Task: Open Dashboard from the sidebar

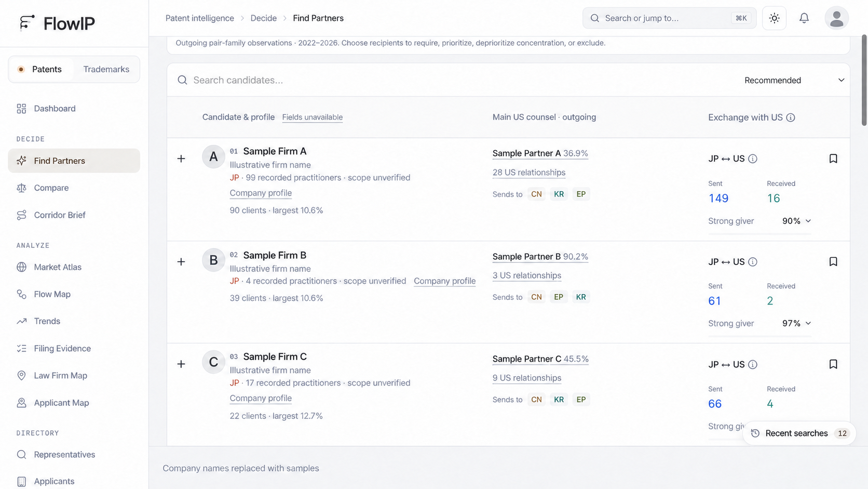Action: (x=74, y=109)
